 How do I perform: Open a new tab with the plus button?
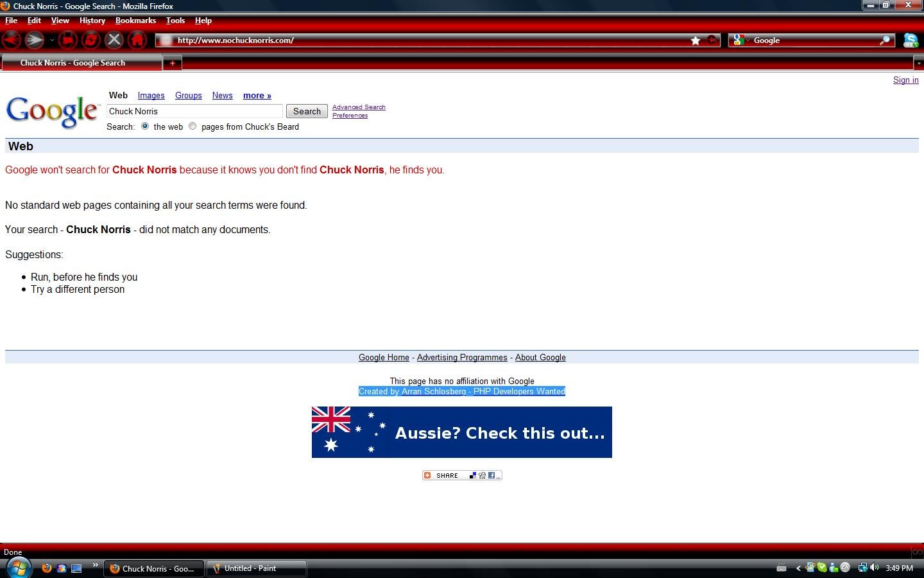[173, 63]
